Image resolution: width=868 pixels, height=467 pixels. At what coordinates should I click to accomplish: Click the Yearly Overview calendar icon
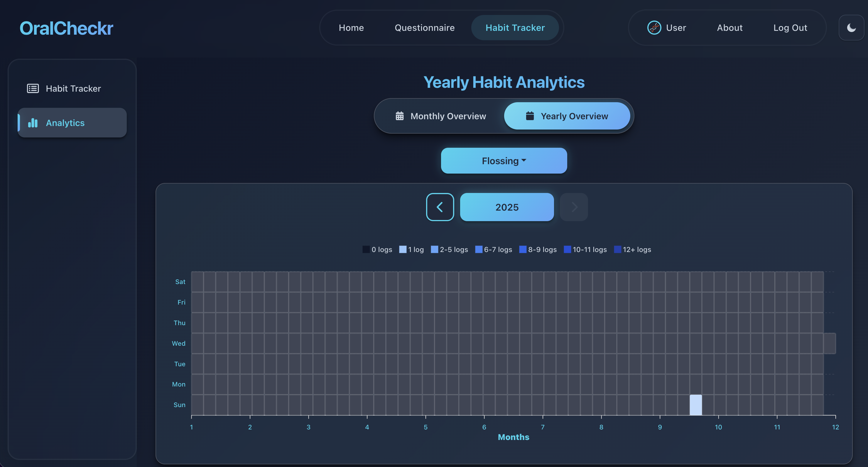point(530,116)
